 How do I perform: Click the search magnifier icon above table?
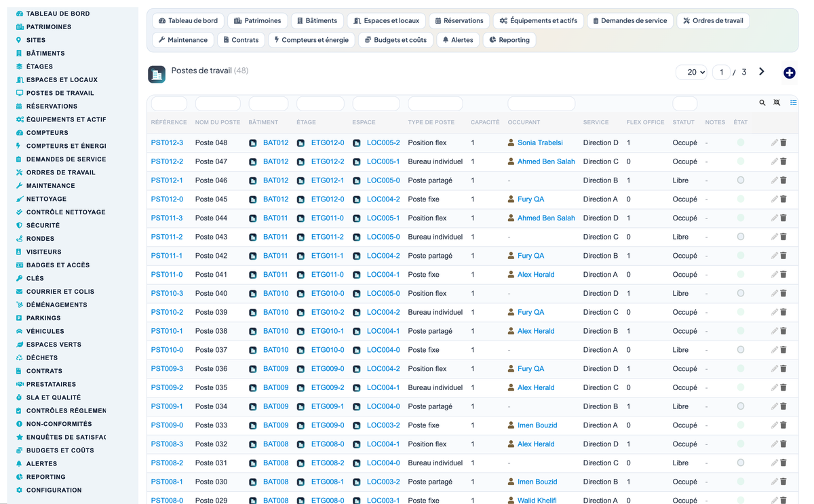(x=762, y=103)
